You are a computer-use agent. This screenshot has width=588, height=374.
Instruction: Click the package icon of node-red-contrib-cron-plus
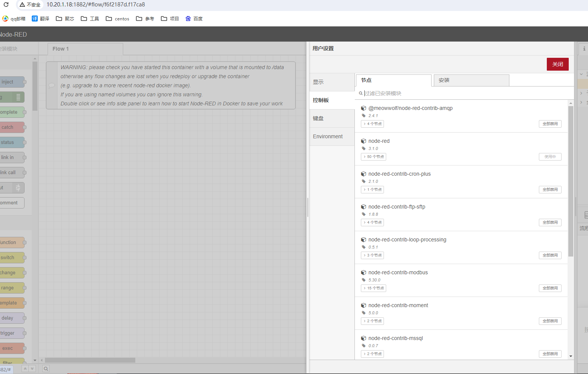pyautogui.click(x=364, y=174)
